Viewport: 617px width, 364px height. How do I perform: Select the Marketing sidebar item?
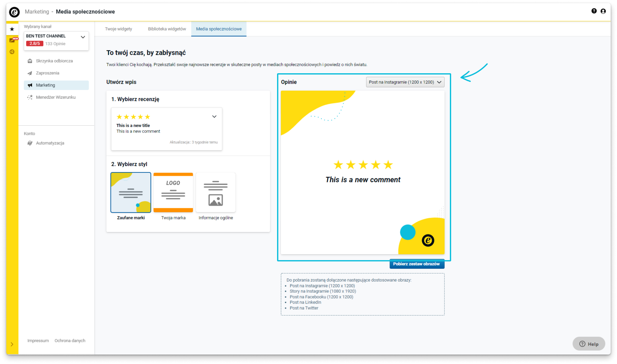point(56,85)
